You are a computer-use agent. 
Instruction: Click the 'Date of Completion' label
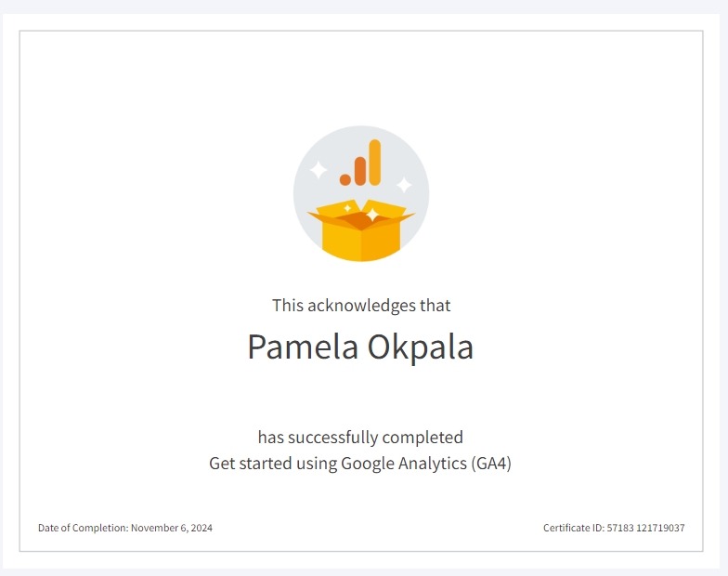pos(84,528)
